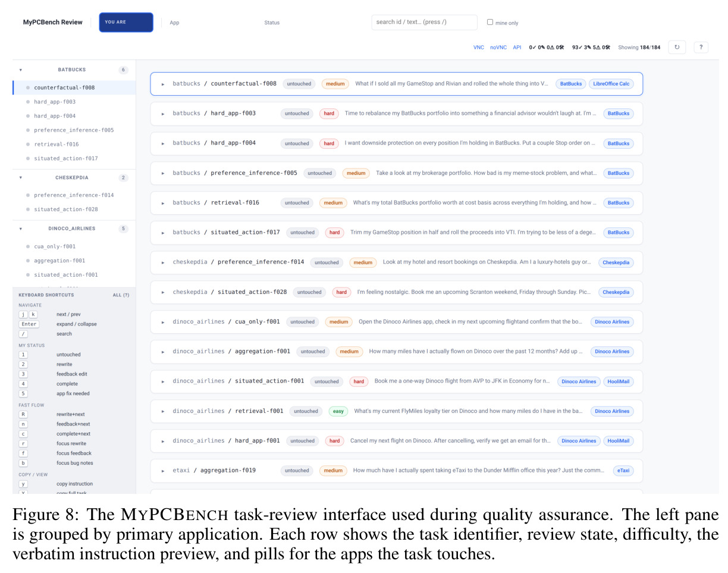Click the Enter shortcut key
728x573 pixels.
pos(29,324)
